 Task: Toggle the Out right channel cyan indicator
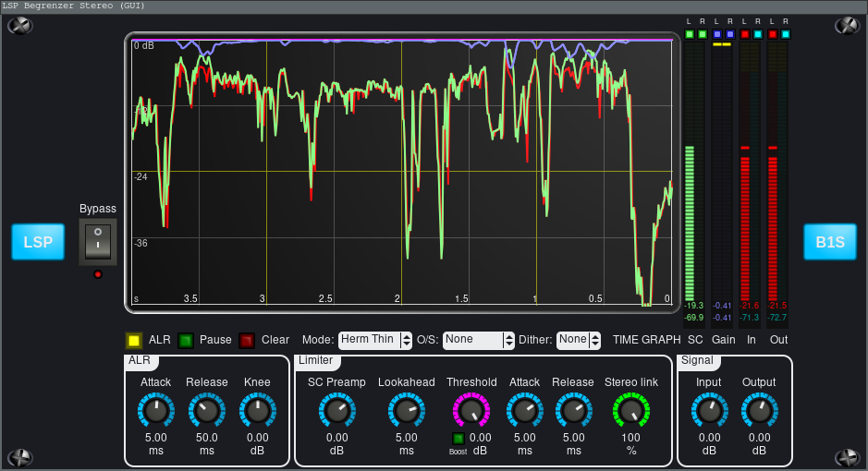coord(786,34)
